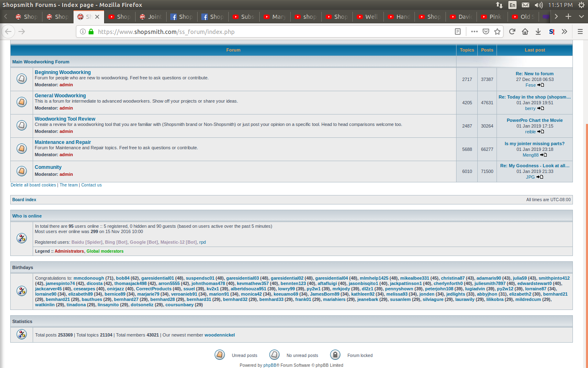588x368 pixels.
Task: Open the Maintenance and Repair forum
Action: point(62,142)
